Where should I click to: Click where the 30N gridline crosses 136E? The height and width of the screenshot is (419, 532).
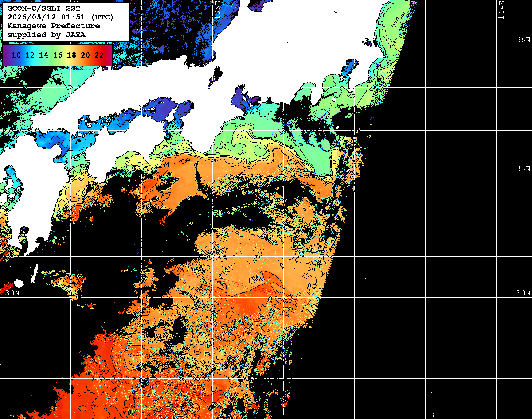point(213,297)
